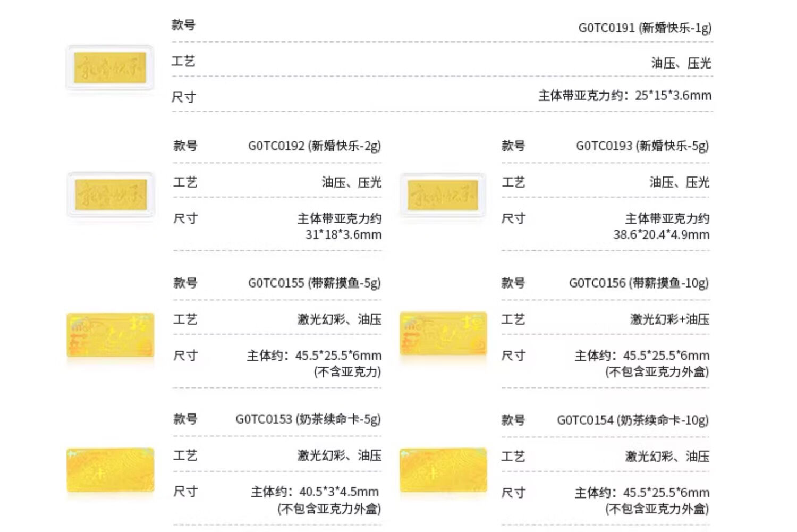797x532 pixels.
Task: Click the 奶茶续命卡 10g gold card thumbnail
Action: point(443,471)
